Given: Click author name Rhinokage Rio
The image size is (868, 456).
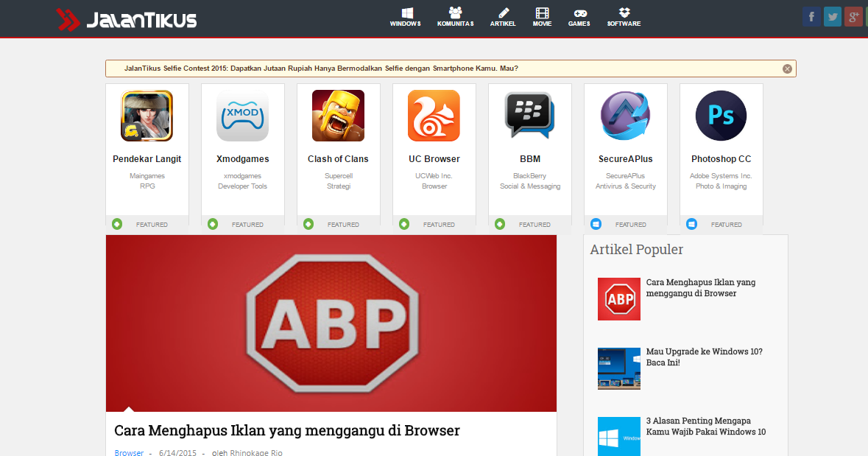Looking at the screenshot, I should [x=255, y=452].
